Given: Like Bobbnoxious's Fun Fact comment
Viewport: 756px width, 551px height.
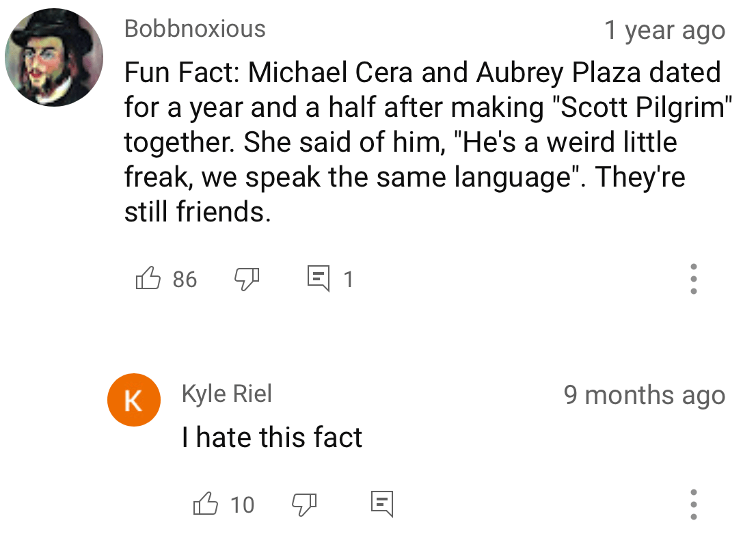Looking at the screenshot, I should (x=148, y=278).
